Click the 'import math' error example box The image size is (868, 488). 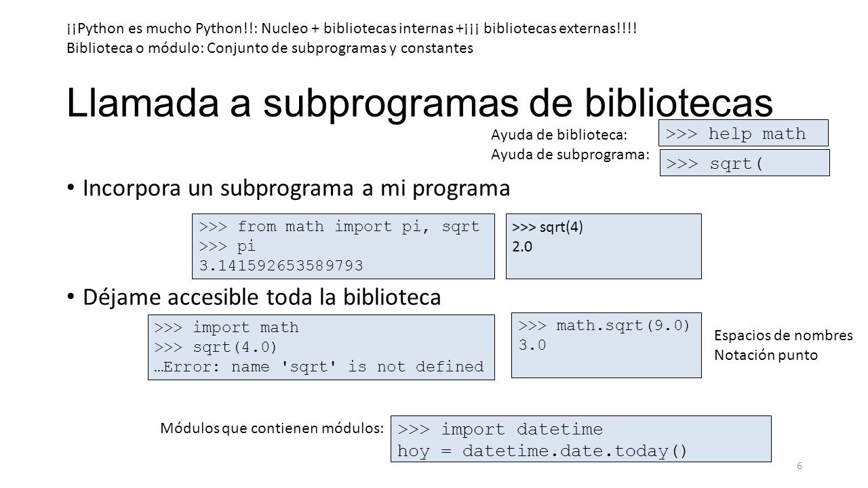(321, 348)
